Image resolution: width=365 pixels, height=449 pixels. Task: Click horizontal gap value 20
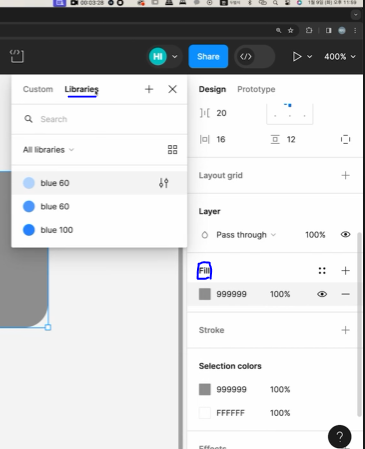click(x=221, y=113)
